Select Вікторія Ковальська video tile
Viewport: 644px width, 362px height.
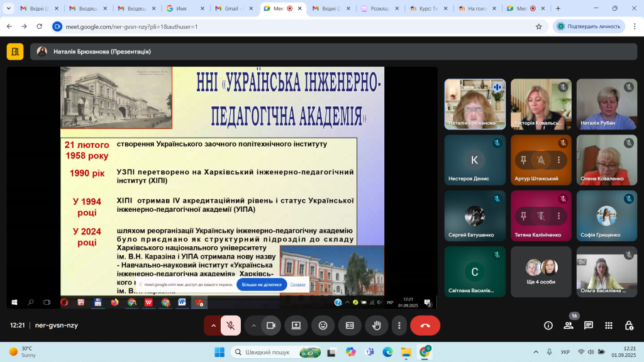(541, 104)
